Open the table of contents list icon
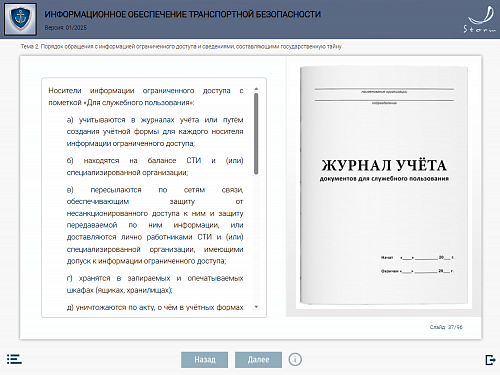 tap(14, 359)
